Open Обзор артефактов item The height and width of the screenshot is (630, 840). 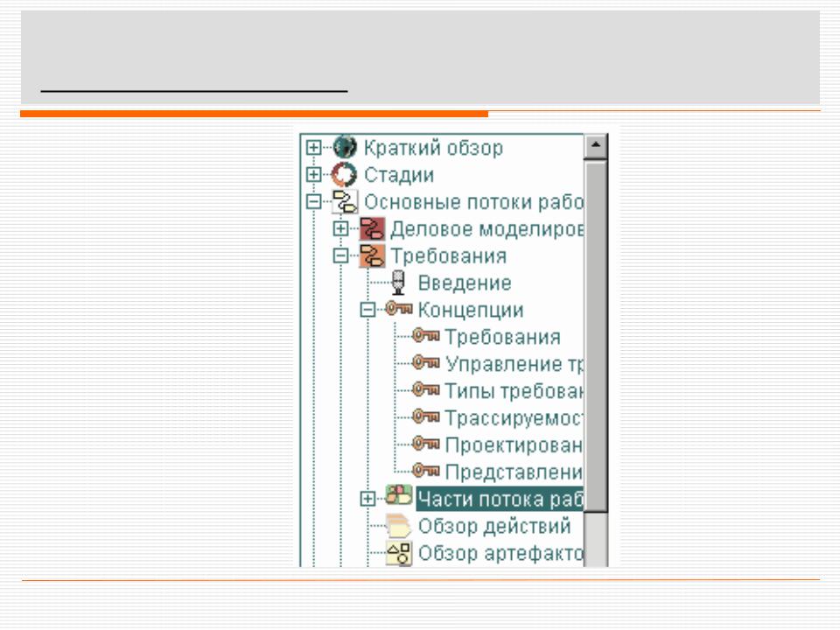tap(500, 553)
